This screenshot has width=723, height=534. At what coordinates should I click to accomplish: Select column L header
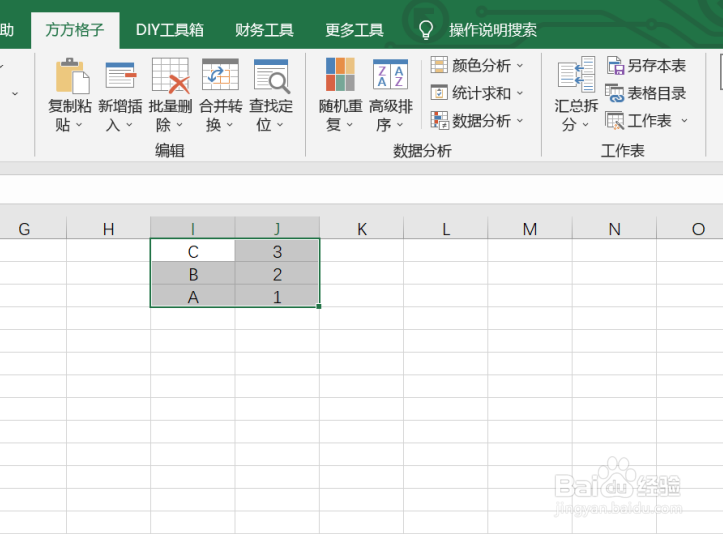446,229
